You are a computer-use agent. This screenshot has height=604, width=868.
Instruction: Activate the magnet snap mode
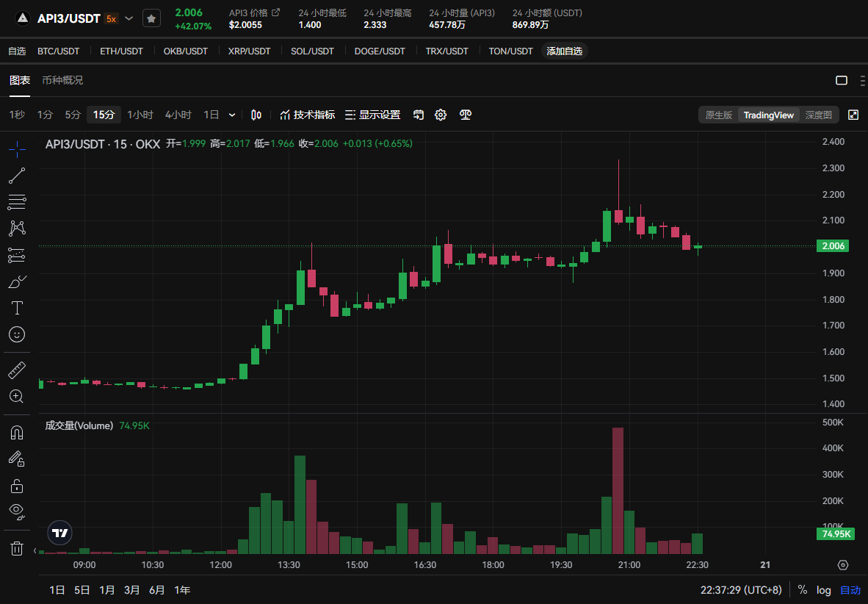click(17, 431)
